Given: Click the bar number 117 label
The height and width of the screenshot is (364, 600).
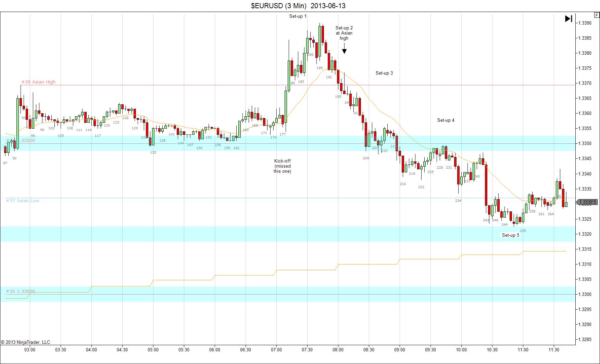Looking at the screenshot, I should 98,136.
